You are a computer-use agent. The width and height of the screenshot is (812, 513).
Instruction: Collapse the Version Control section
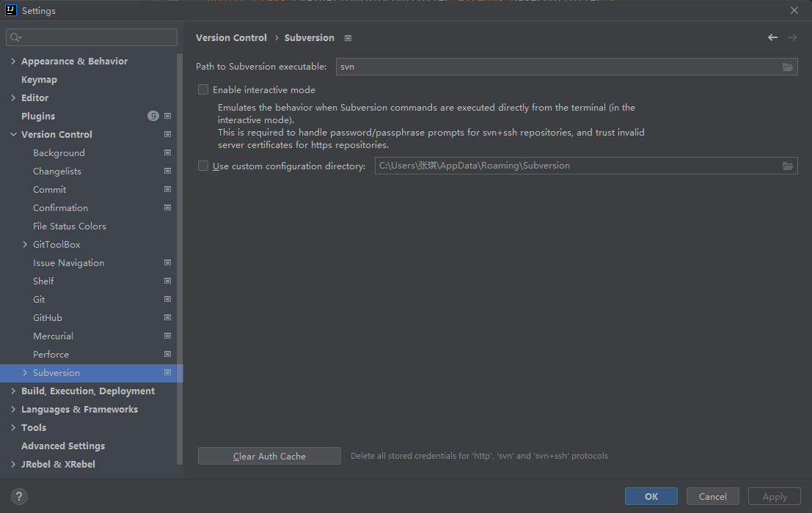click(x=13, y=134)
